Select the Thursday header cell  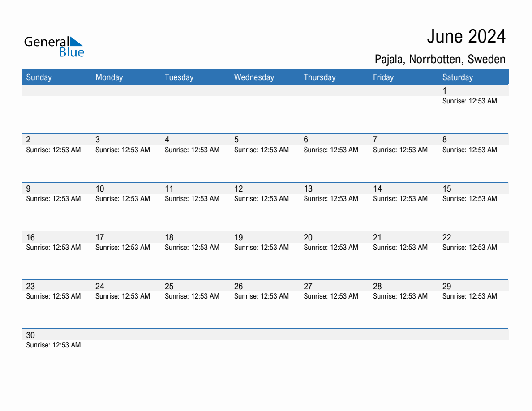coord(319,77)
